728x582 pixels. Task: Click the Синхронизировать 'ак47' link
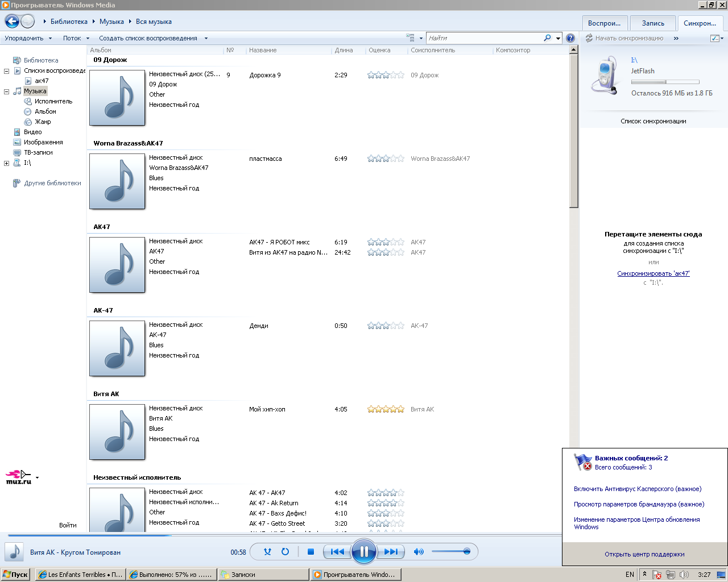pyautogui.click(x=653, y=273)
